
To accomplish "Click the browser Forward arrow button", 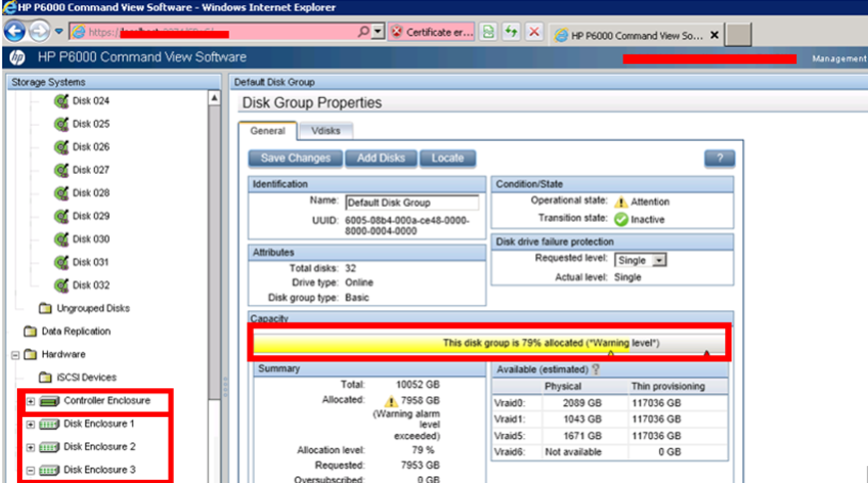I will pyautogui.click(x=39, y=32).
